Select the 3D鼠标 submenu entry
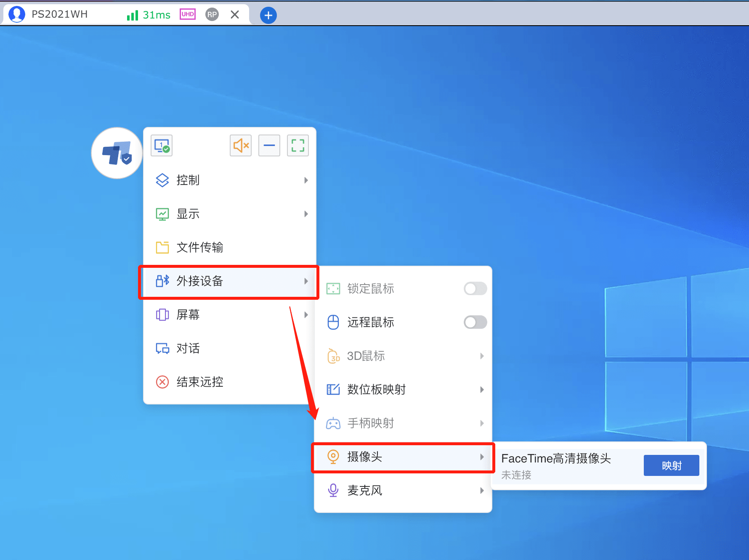749x560 pixels. click(403, 356)
